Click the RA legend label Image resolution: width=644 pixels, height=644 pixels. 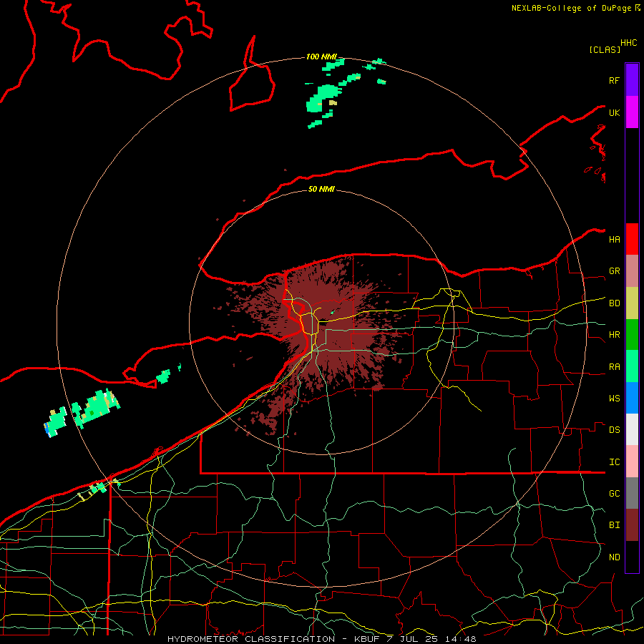(x=614, y=367)
